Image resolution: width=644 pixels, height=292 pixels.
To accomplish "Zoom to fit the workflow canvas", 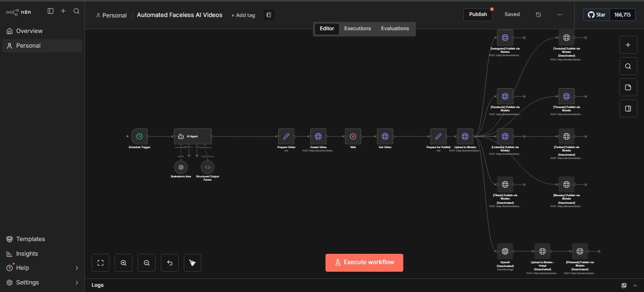I will (100, 263).
